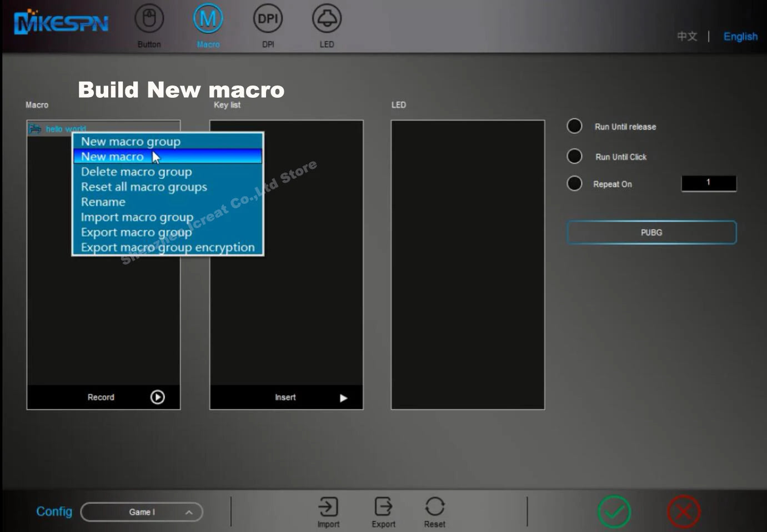The height and width of the screenshot is (532, 767).
Task: Select Delete macro group menu entry
Action: [136, 172]
